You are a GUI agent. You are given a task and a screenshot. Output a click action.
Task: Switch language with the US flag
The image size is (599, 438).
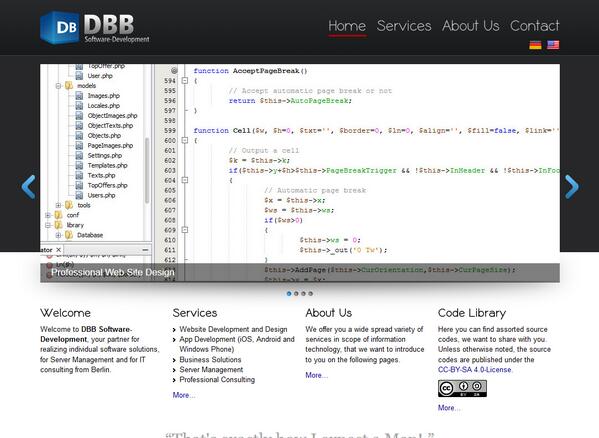click(x=553, y=45)
